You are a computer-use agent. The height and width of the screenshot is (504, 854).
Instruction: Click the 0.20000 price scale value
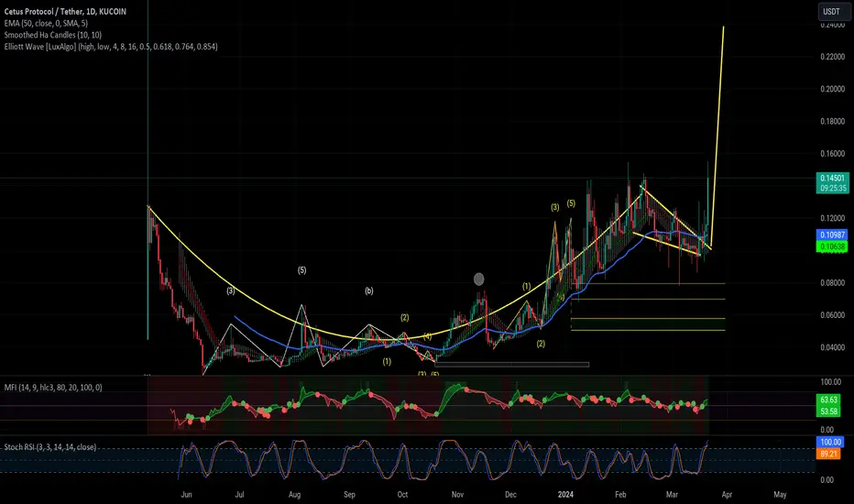click(833, 89)
